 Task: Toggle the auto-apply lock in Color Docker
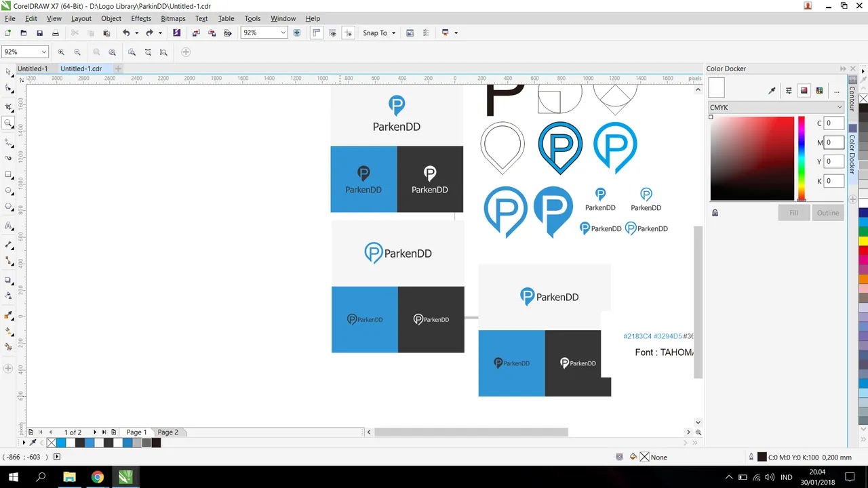point(715,213)
